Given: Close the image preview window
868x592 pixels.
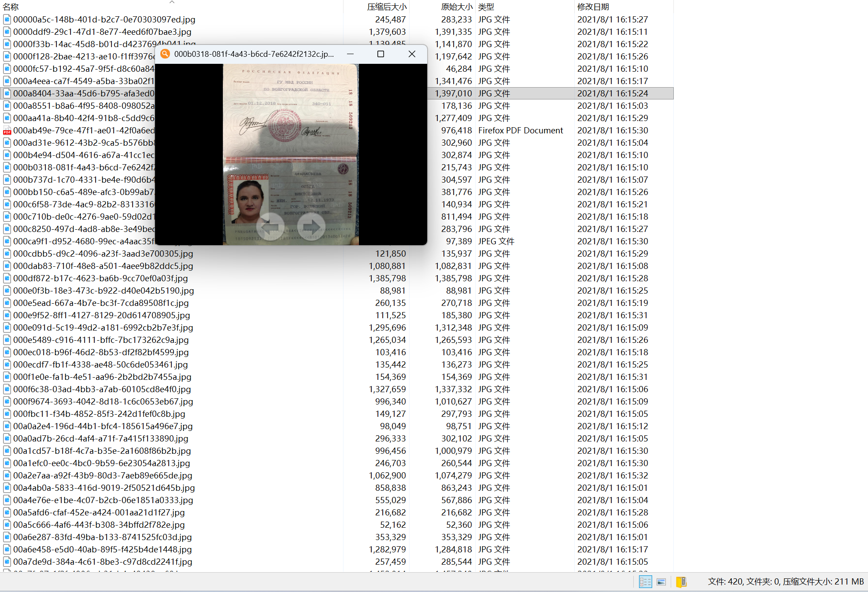Looking at the screenshot, I should pyautogui.click(x=412, y=54).
